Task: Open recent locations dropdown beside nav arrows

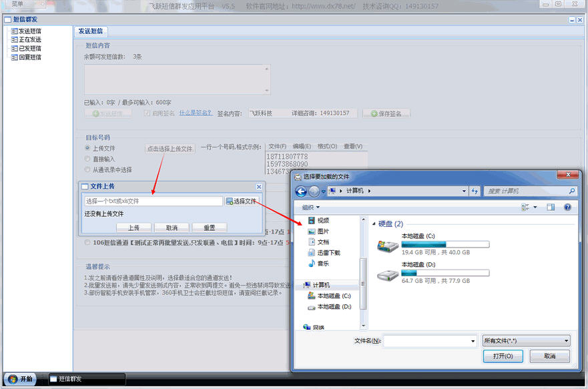Action: (323, 191)
